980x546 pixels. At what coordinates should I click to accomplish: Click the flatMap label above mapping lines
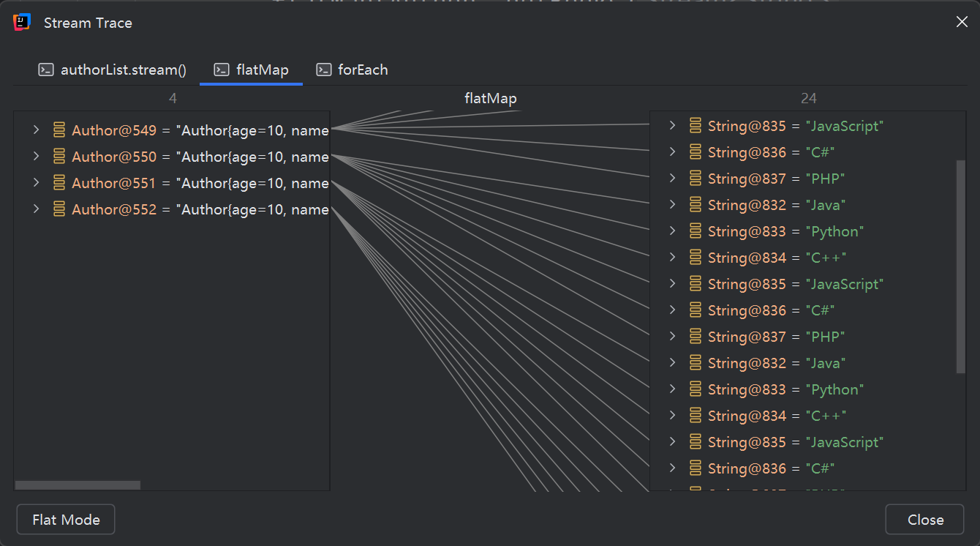pyautogui.click(x=491, y=98)
